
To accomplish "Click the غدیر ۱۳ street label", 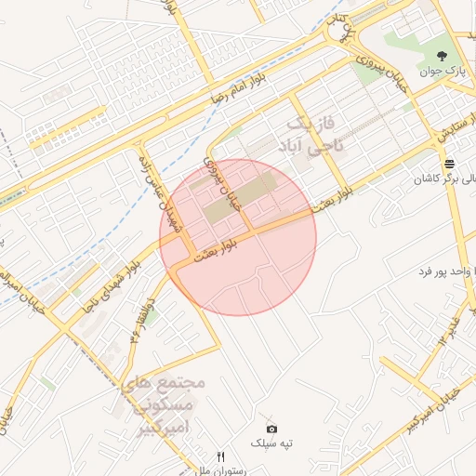I will pos(449,332).
